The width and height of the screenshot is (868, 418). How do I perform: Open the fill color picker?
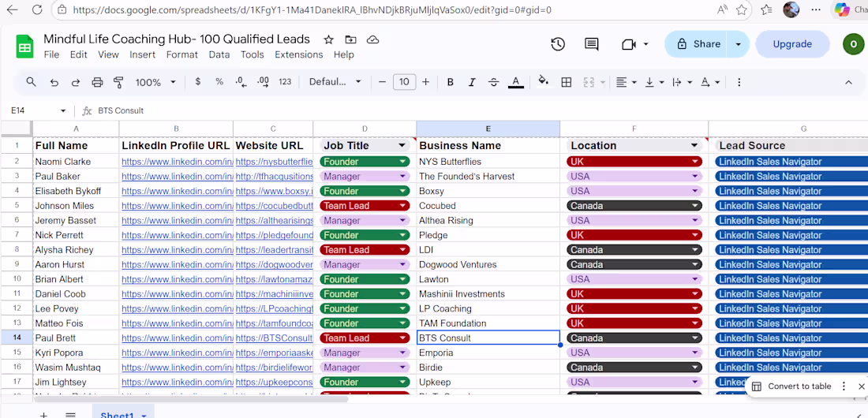(x=544, y=82)
